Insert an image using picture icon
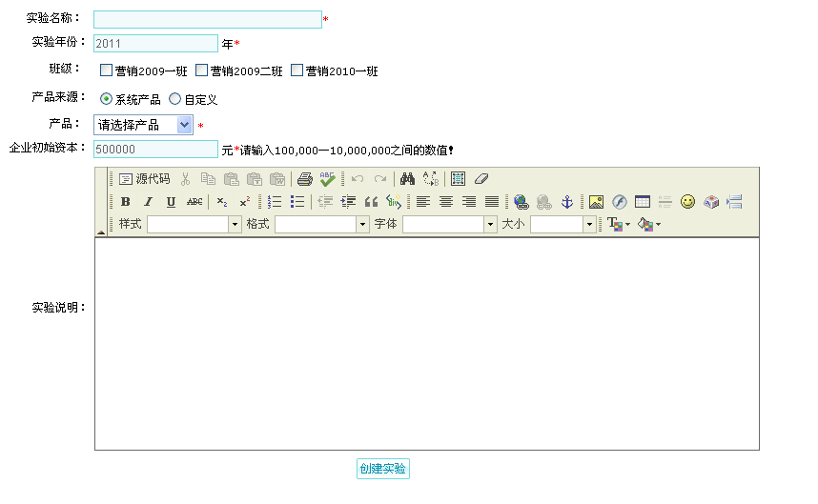This screenshot has height=504, width=818. [x=596, y=202]
